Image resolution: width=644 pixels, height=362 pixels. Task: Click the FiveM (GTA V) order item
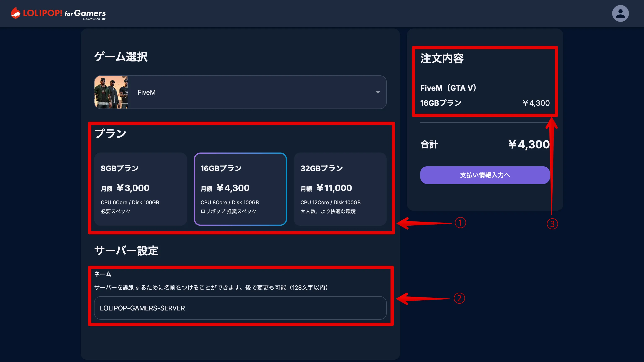pos(448,88)
